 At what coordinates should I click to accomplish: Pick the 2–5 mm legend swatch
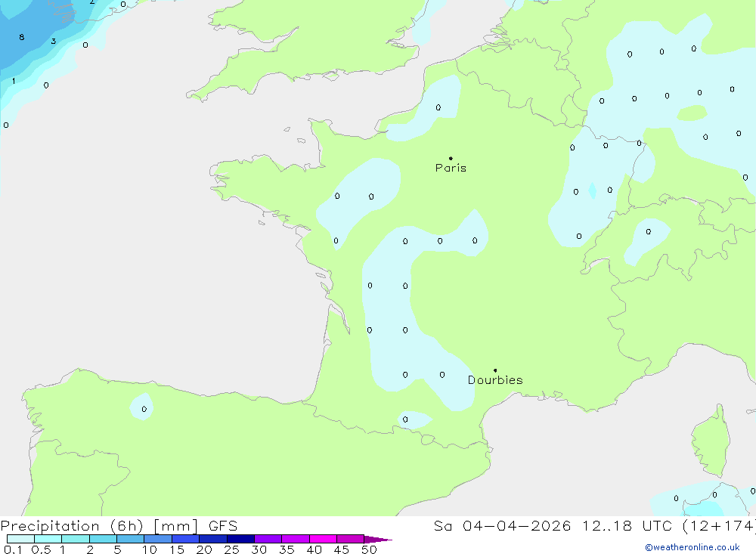pos(103,539)
